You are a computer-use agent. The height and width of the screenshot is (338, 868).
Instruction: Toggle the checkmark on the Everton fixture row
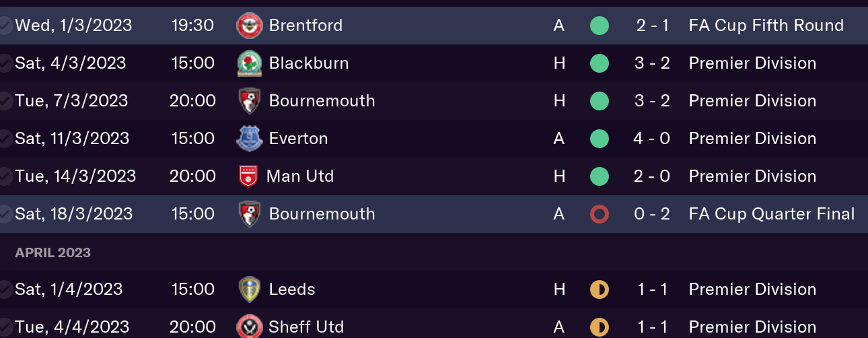[5, 139]
